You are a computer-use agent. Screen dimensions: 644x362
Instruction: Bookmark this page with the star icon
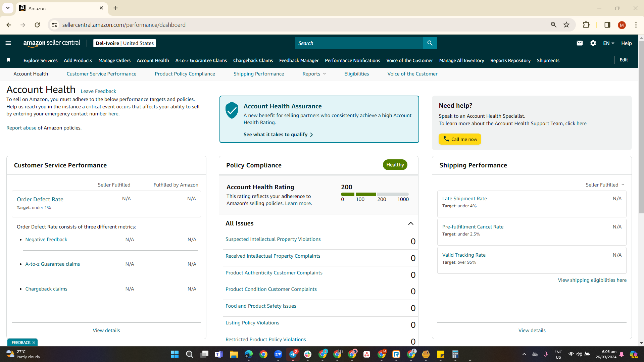tap(566, 25)
